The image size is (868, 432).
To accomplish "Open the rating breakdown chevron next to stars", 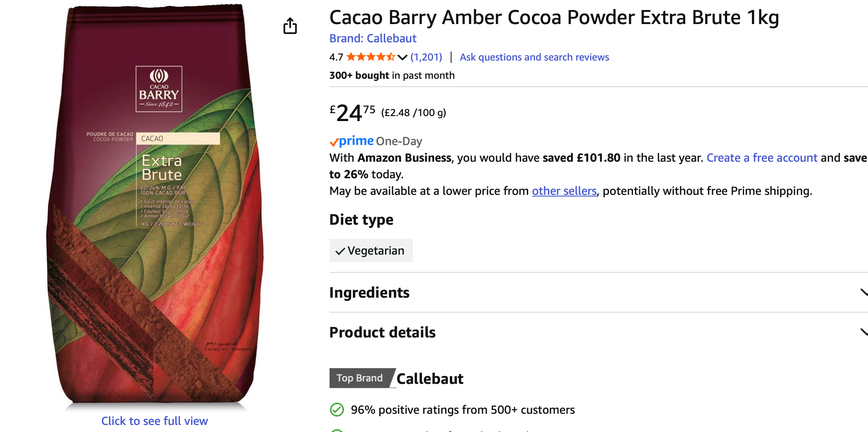I will pyautogui.click(x=402, y=57).
